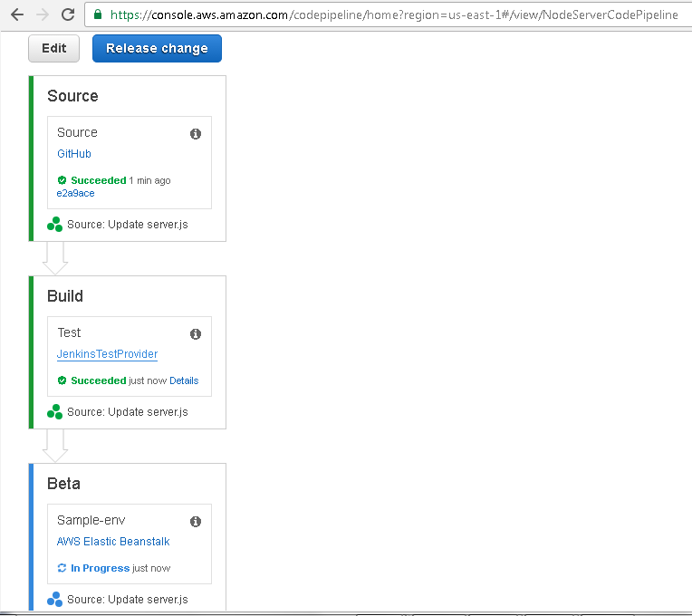Click the 'Sample-env' action name
This screenshot has width=692, height=616.
tap(91, 520)
